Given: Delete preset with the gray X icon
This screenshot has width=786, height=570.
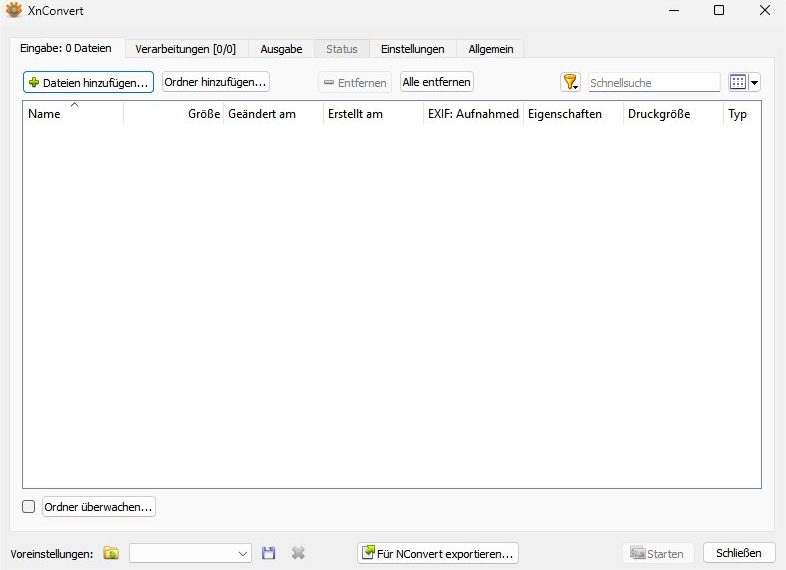Looking at the screenshot, I should pos(298,553).
